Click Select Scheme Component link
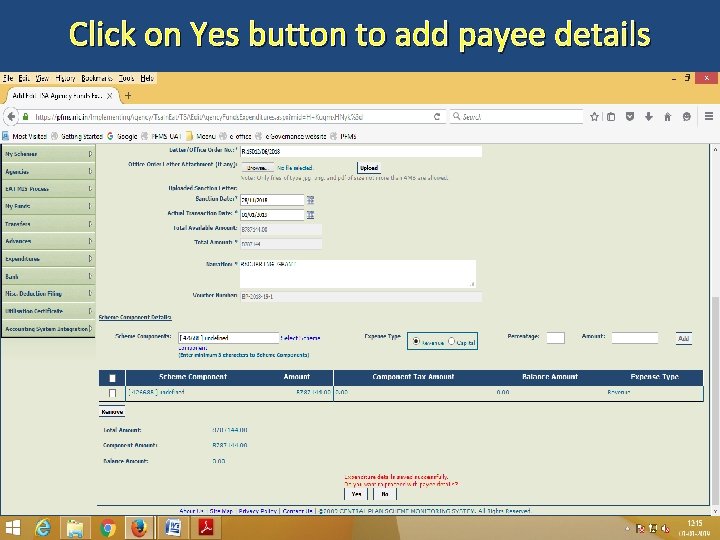Viewport: 720px width, 540px height. click(300, 338)
